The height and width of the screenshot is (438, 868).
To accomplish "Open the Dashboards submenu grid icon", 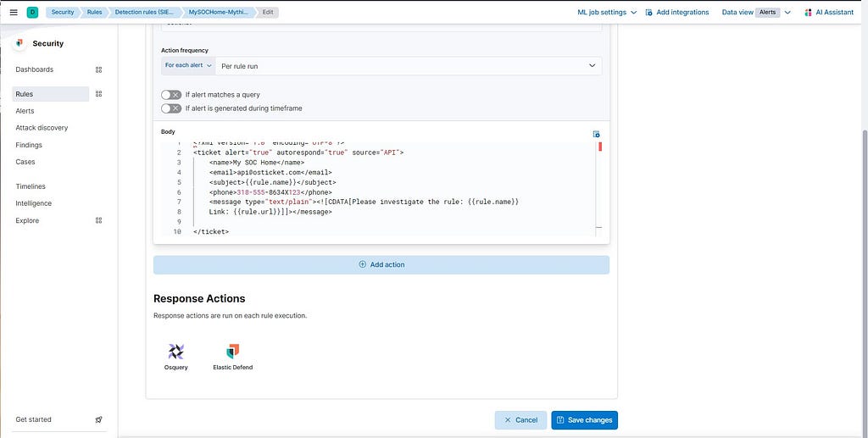I will pos(98,69).
